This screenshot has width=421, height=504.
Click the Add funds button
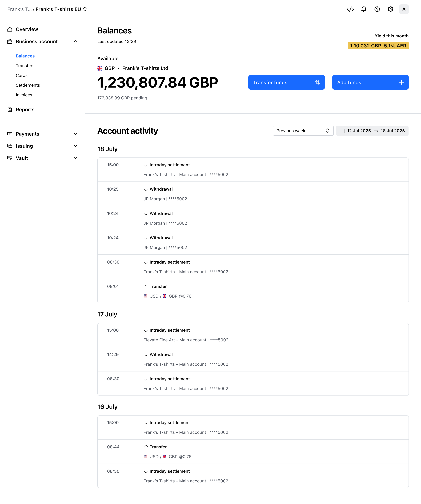370,83
